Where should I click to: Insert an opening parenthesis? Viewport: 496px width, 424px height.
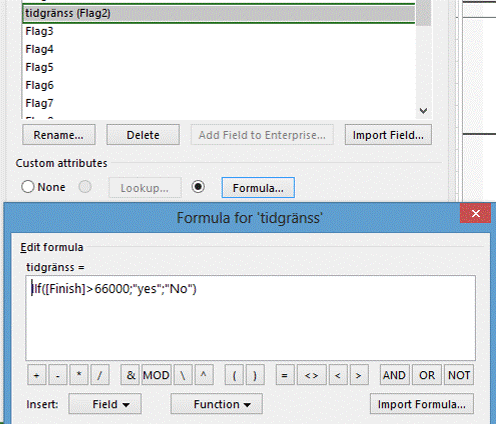234,375
